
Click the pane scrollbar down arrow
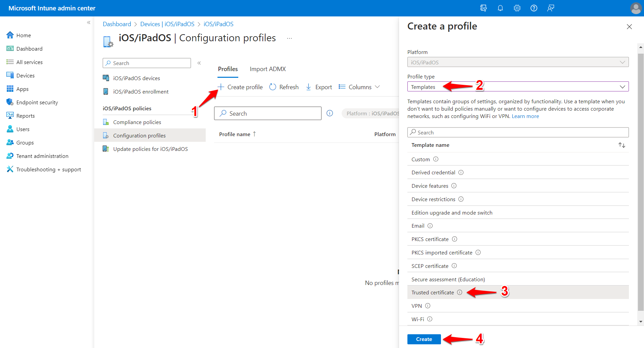641,322
